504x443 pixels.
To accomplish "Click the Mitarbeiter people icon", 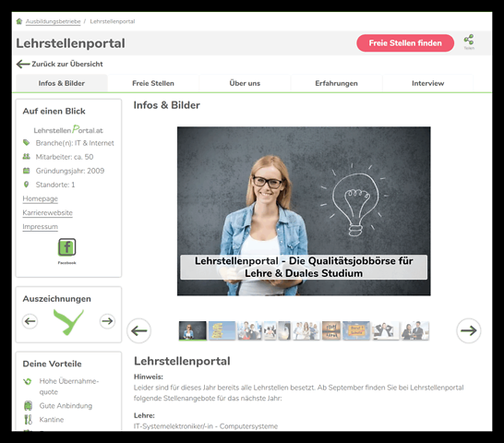I will click(x=27, y=157).
